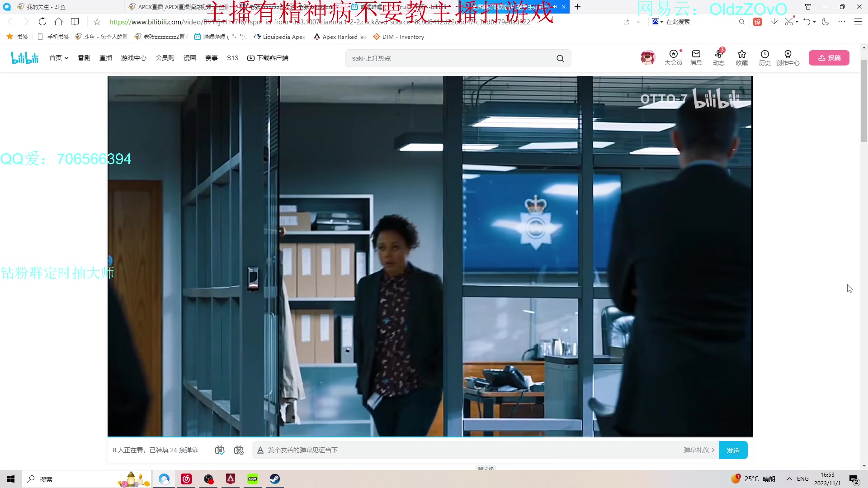868x488 pixels.
Task: Open the 赛事 nav item
Action: pyautogui.click(x=212, y=58)
